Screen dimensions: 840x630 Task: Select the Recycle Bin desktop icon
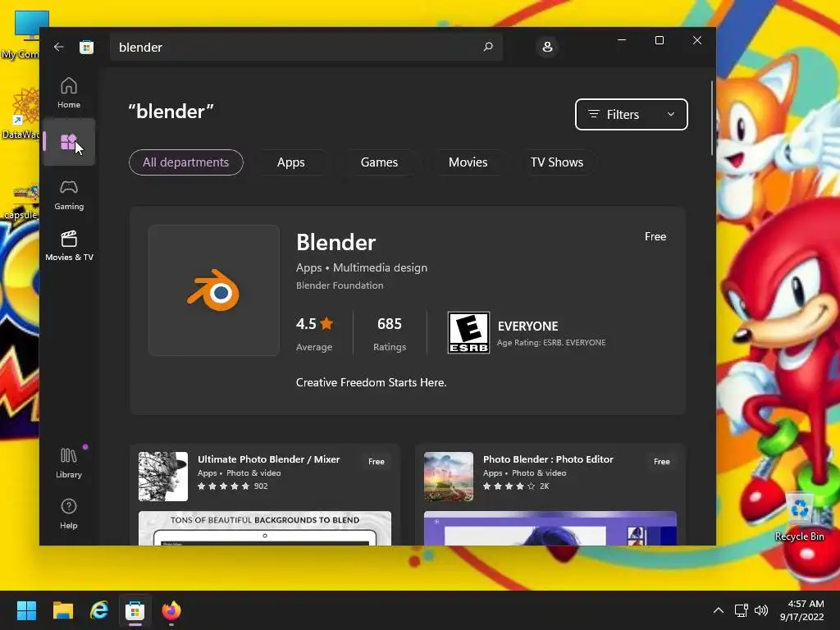click(799, 517)
